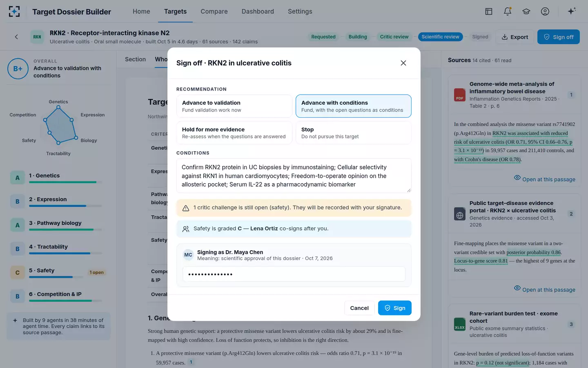The height and width of the screenshot is (368, 588).
Task: Cancel the sign off dialog
Action: [x=359, y=308]
